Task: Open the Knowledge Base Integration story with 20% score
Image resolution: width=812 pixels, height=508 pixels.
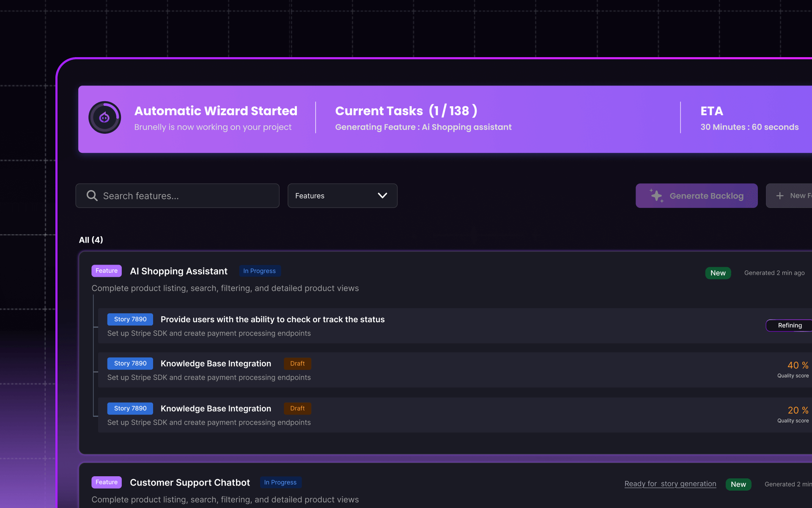Action: [216, 409]
